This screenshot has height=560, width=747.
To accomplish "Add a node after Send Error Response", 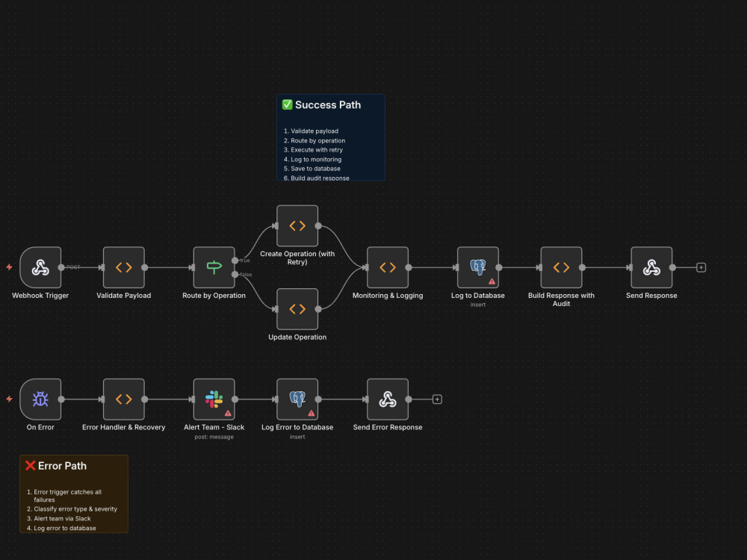I will (437, 399).
